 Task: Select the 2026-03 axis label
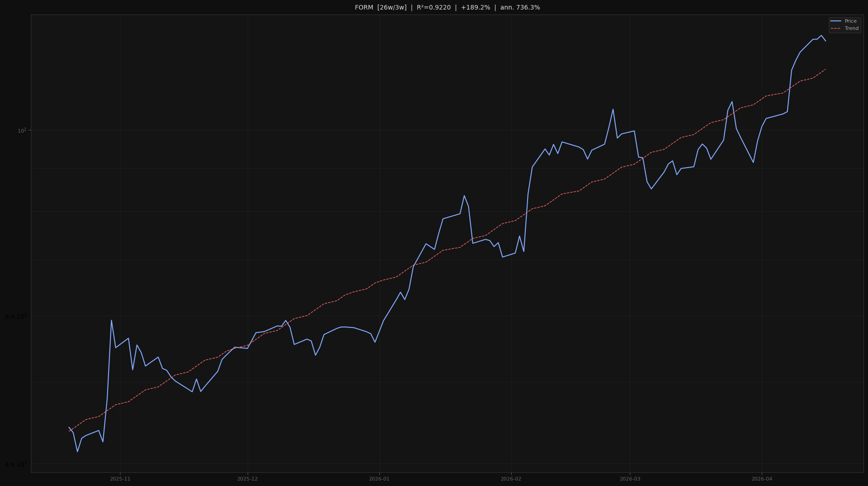pos(629,478)
